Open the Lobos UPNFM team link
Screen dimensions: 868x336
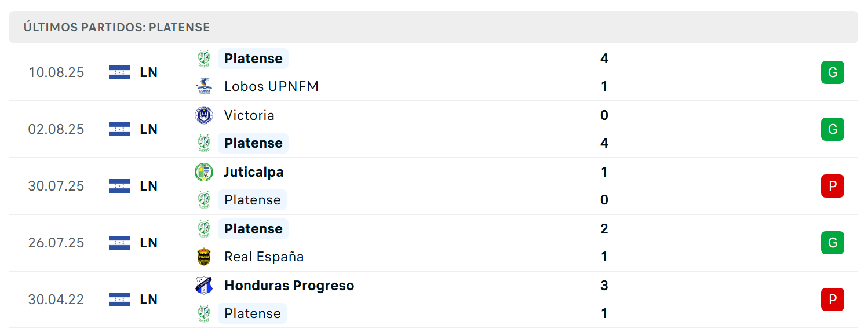click(272, 86)
